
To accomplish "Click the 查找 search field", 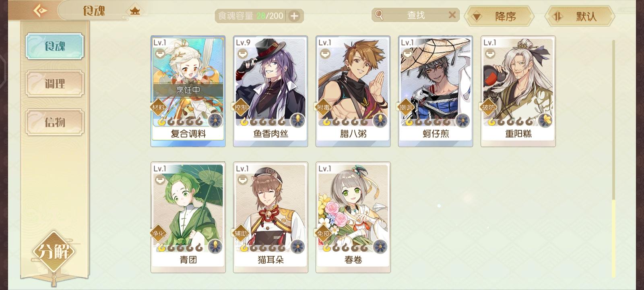I will pyautogui.click(x=415, y=15).
